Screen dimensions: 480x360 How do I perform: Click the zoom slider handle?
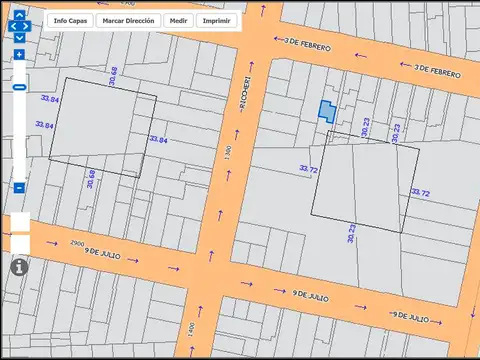click(x=19, y=87)
